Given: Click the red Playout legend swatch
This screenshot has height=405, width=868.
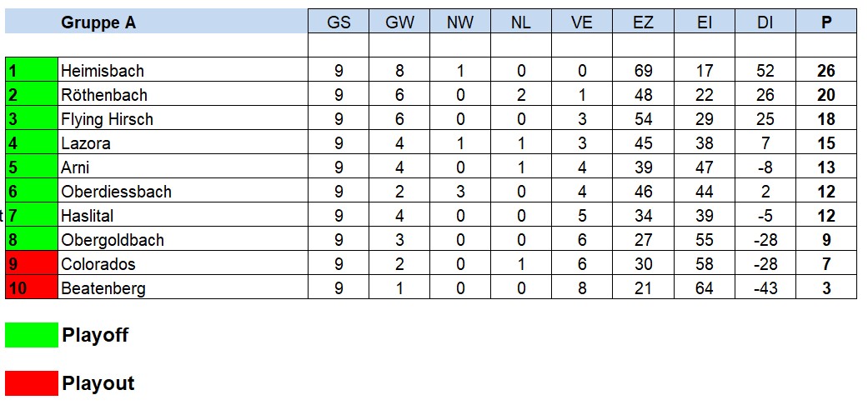Looking at the screenshot, I should coord(32,383).
